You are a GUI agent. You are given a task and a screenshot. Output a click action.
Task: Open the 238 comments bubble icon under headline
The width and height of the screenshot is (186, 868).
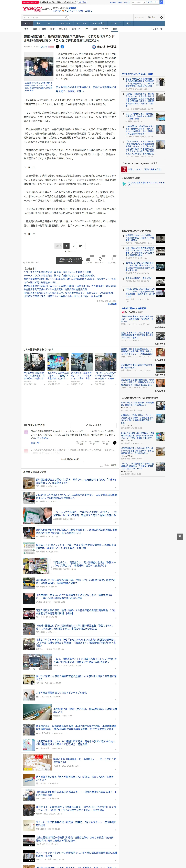point(44,47)
